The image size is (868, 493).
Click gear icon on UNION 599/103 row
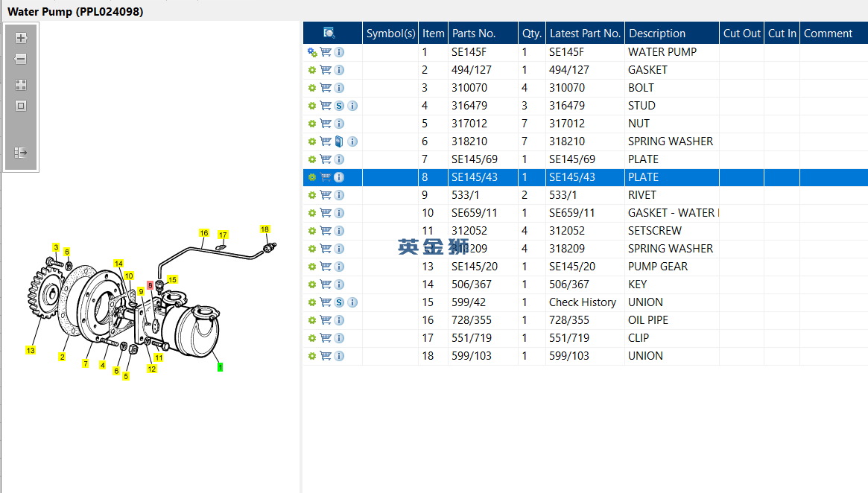pyautogui.click(x=312, y=356)
